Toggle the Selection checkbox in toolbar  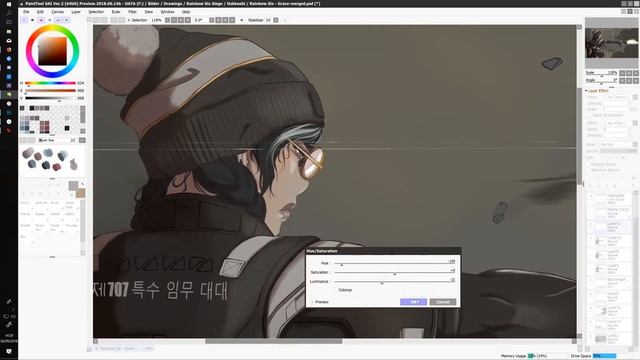(x=129, y=20)
